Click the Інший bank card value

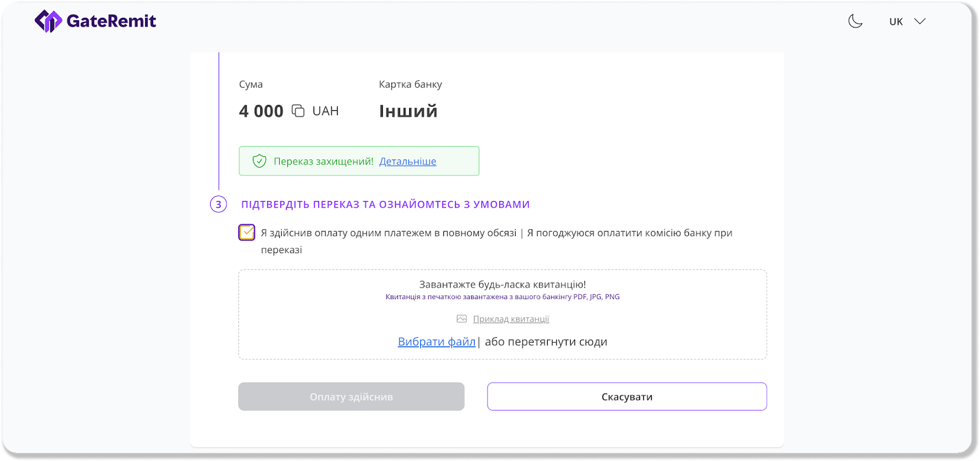[x=408, y=111]
